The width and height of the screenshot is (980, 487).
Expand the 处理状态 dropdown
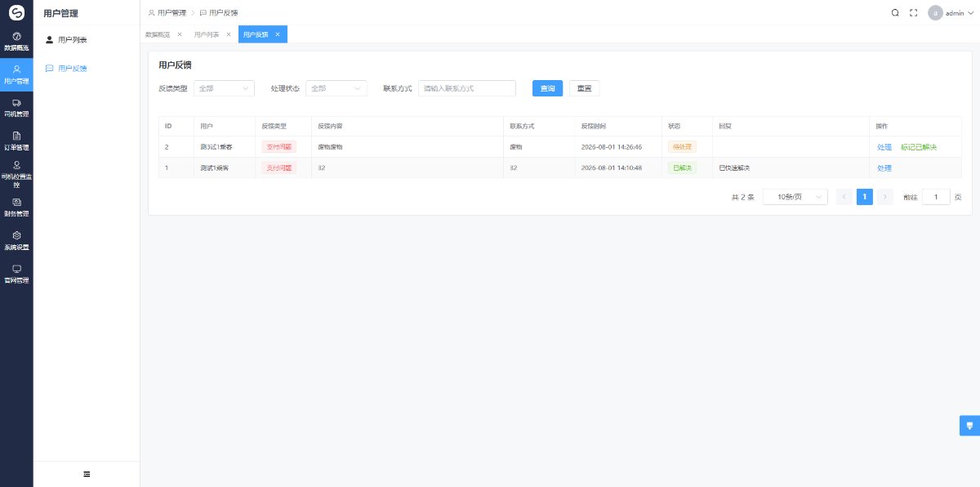336,88
